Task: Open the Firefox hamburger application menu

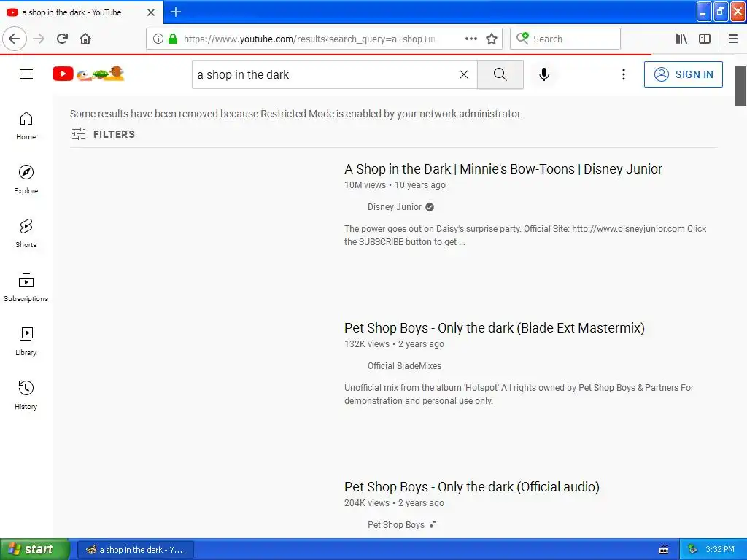Action: (732, 39)
